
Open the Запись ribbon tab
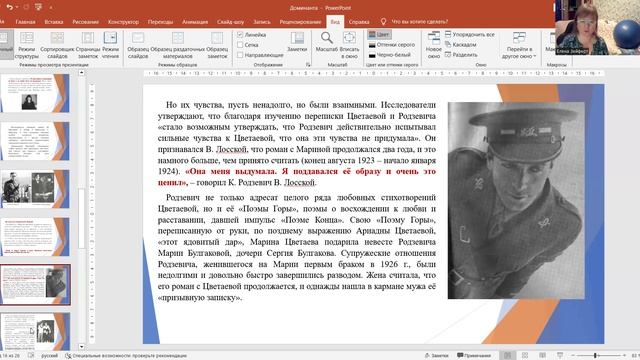(x=262, y=22)
